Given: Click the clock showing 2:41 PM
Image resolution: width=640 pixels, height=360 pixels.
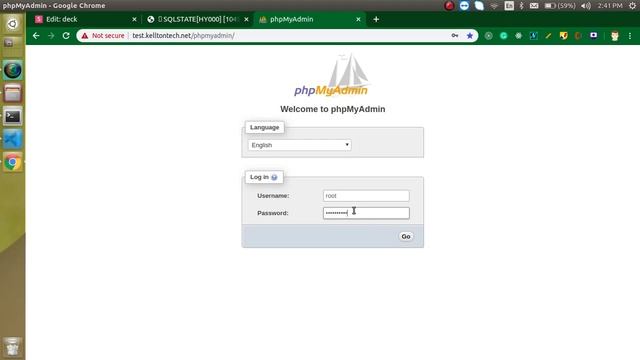Looking at the screenshot, I should click(x=610, y=6).
